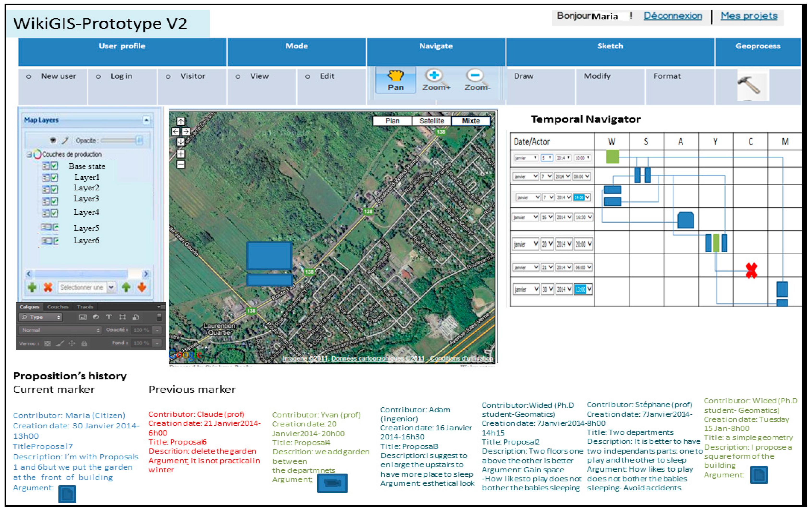
Task: Click the Opacite slider handle
Action: 139,140
